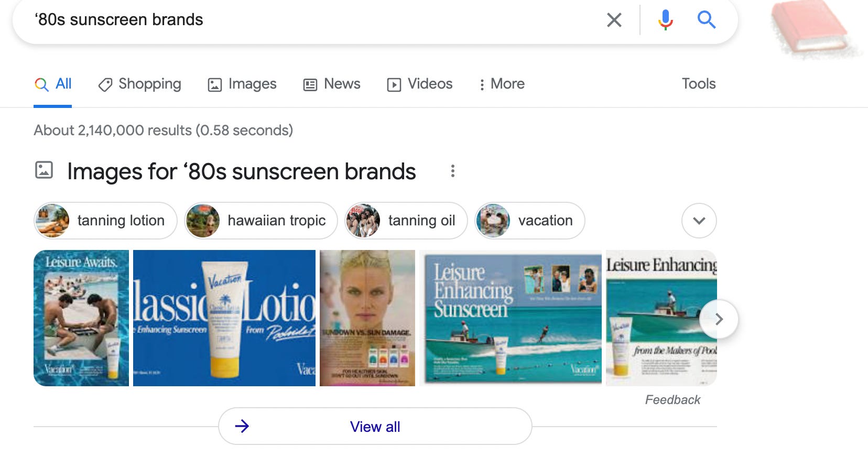The width and height of the screenshot is (868, 457).
Task: Open the Sundown vs. Sun Damage thumbnail
Action: click(x=367, y=318)
